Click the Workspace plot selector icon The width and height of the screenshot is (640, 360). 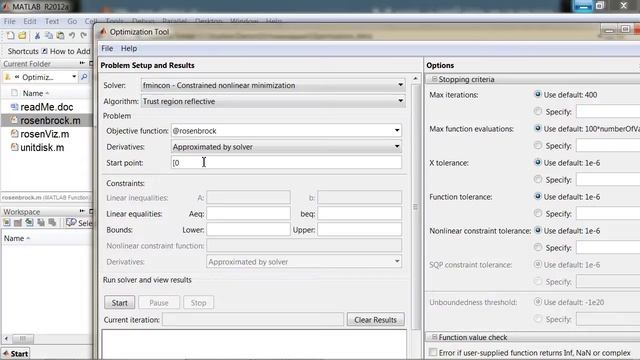(x=71, y=222)
